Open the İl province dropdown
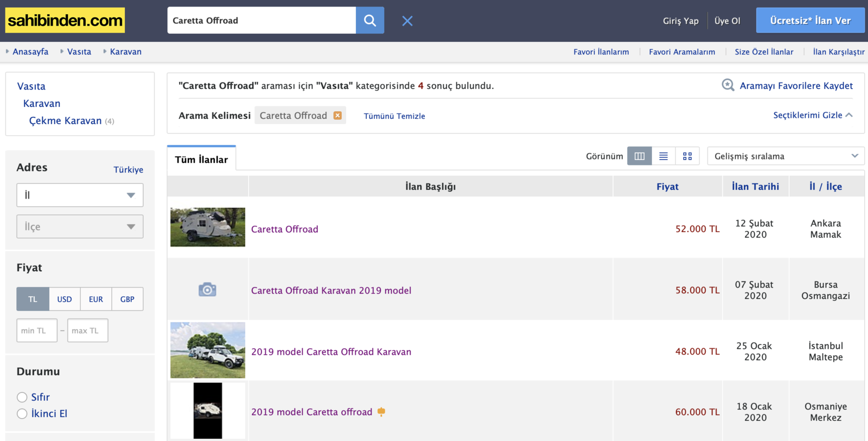 click(80, 195)
